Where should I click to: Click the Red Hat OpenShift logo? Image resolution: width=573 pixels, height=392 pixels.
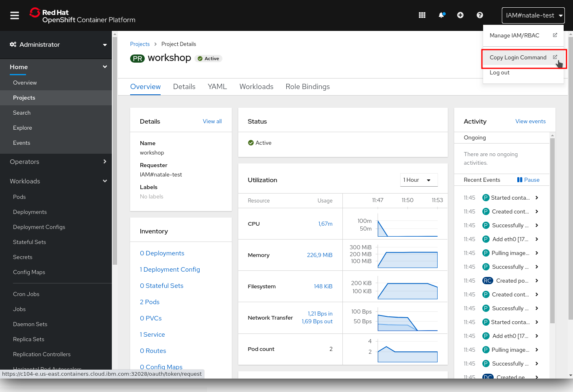(x=83, y=16)
